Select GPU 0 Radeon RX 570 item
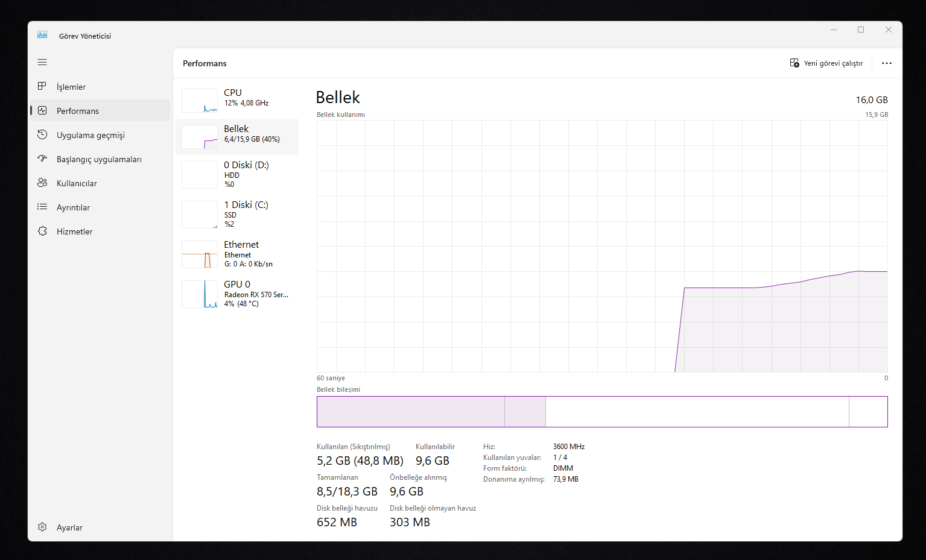 click(x=237, y=294)
